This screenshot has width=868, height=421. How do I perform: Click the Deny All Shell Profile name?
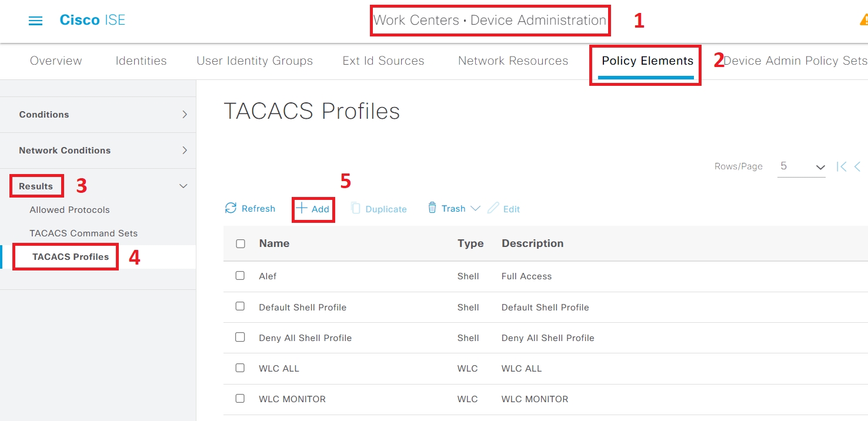[x=305, y=338]
